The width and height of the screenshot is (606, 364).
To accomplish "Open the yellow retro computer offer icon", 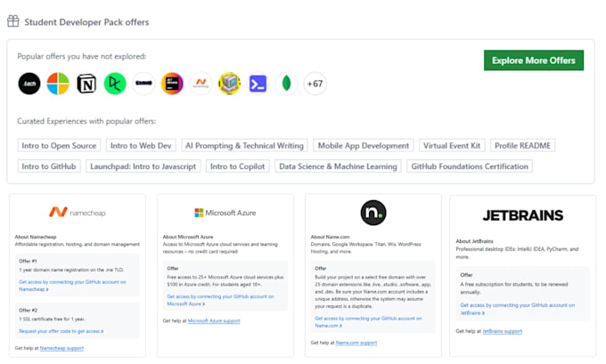I will point(230,84).
